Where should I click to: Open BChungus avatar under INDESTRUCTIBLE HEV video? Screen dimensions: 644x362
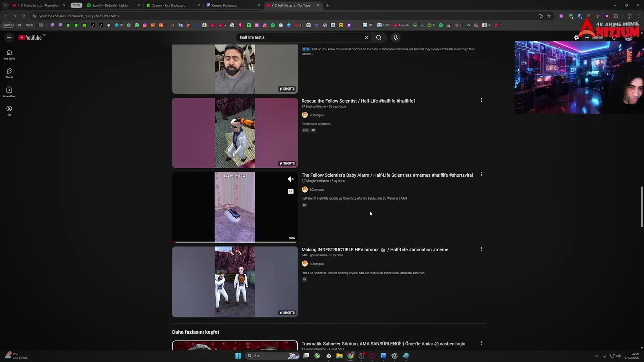coord(305,263)
